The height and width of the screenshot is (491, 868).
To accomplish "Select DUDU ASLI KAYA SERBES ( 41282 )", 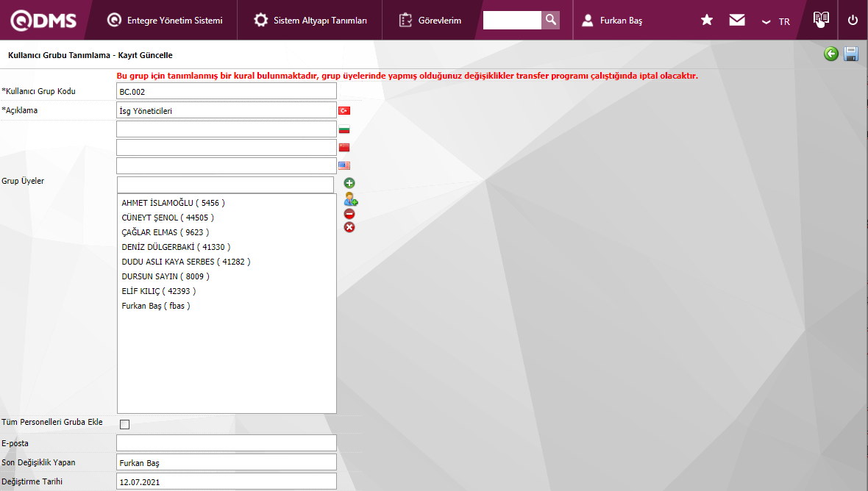I will (186, 262).
